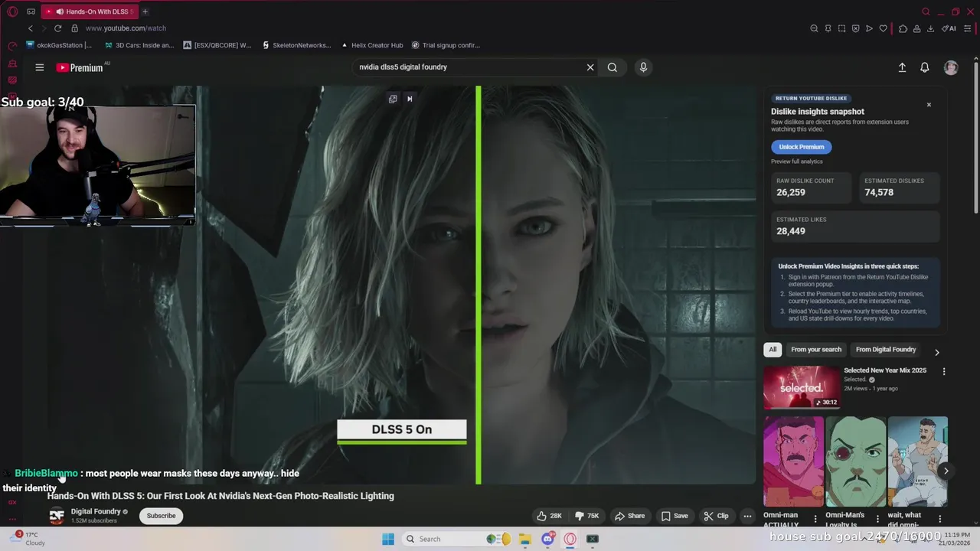This screenshot has height=551, width=980.
Task: Open Helix Creator Hub bookmark
Action: [x=371, y=45]
